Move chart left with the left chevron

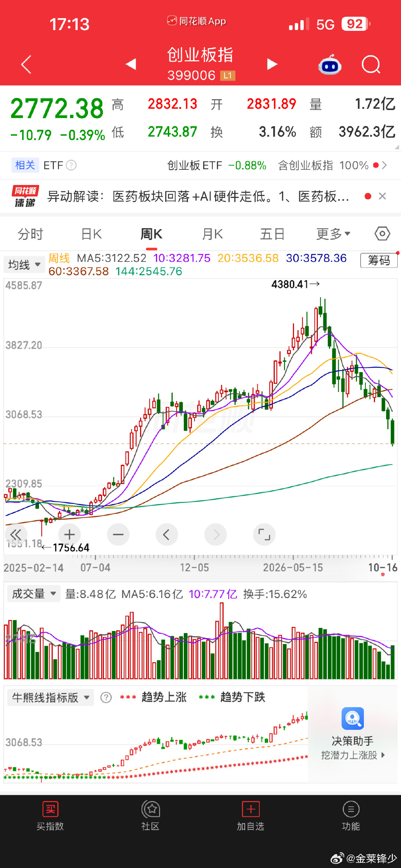(x=167, y=535)
